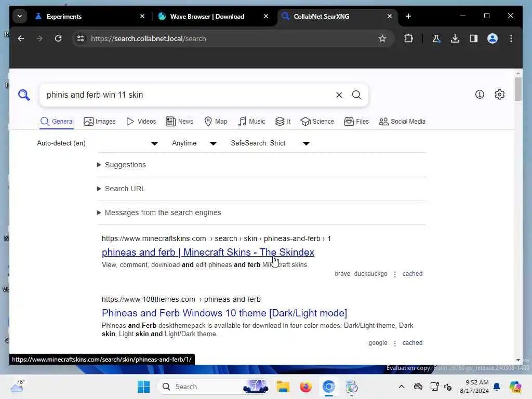The image size is (532, 399).
Task: Close the Wave Browser Download tab
Action: tap(266, 16)
